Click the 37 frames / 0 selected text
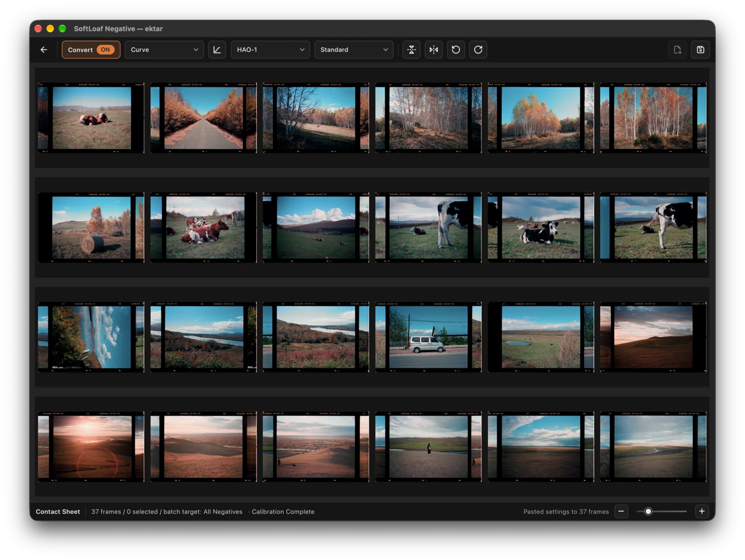Screen dimensions: 745x560 tap(124, 512)
